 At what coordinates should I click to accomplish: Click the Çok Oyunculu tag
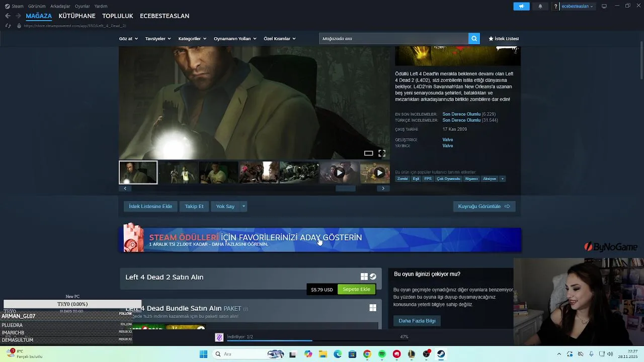click(x=448, y=178)
